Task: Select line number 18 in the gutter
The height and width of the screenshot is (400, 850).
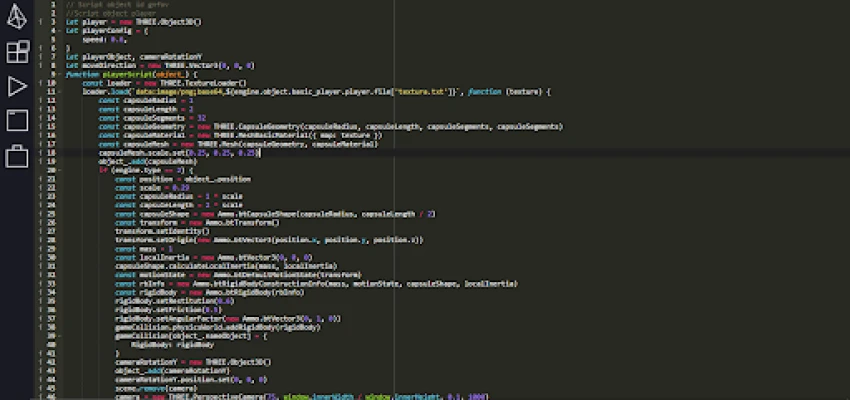Action: tap(50, 152)
